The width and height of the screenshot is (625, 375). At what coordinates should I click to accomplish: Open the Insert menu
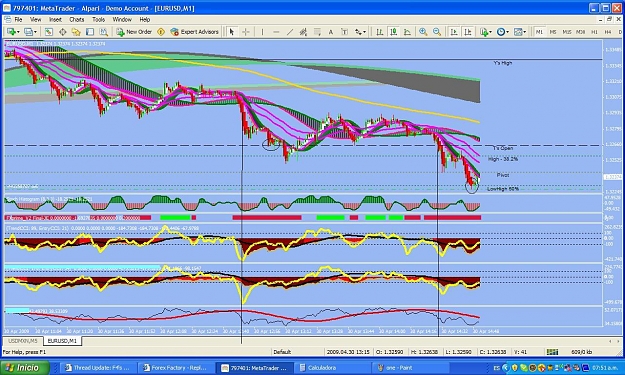(55, 20)
